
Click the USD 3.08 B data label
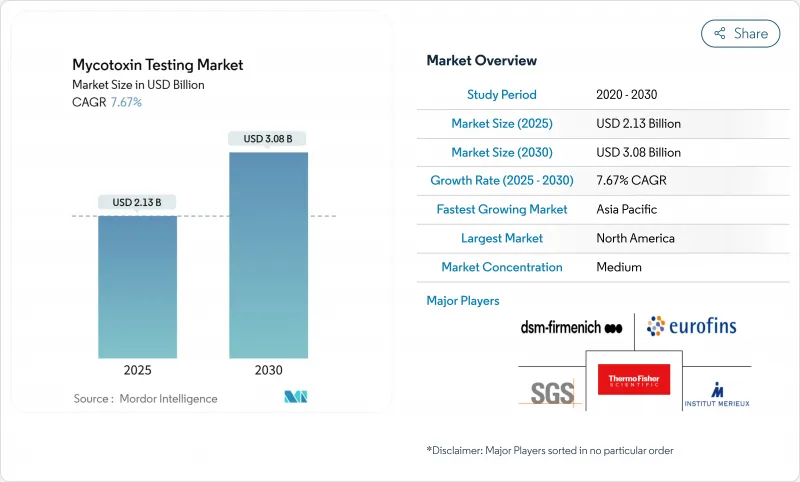point(268,139)
